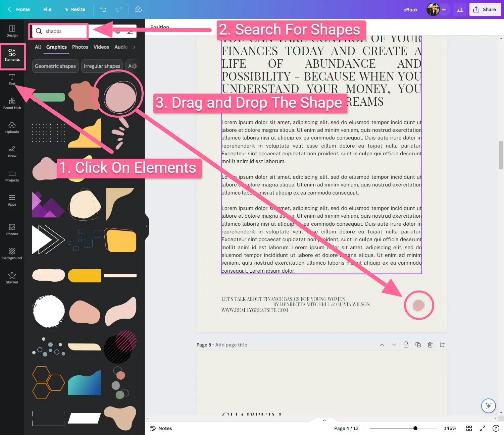Select the purple geometric mosaic graphic

[x=49, y=204]
